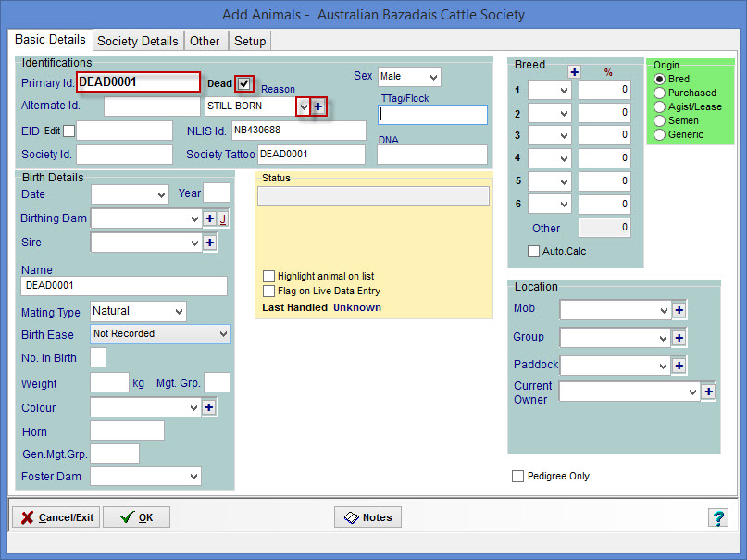This screenshot has width=747, height=560.
Task: Click the No. In Birth field
Action: (x=98, y=357)
